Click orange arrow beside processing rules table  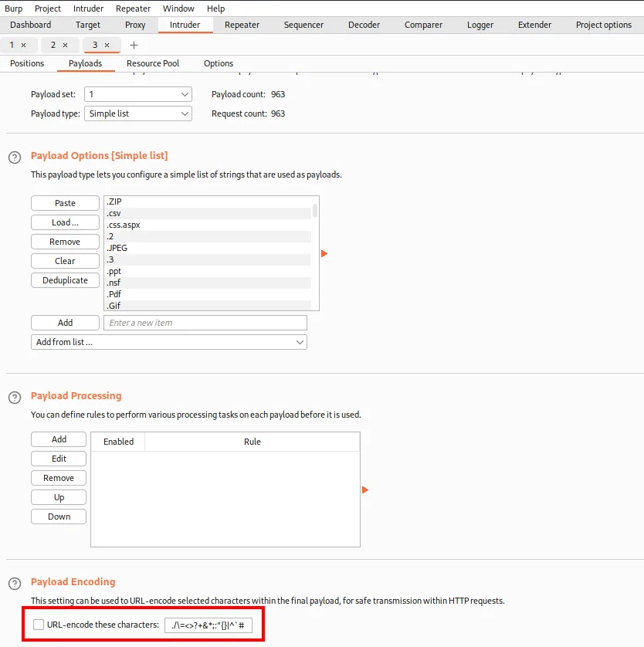click(365, 489)
